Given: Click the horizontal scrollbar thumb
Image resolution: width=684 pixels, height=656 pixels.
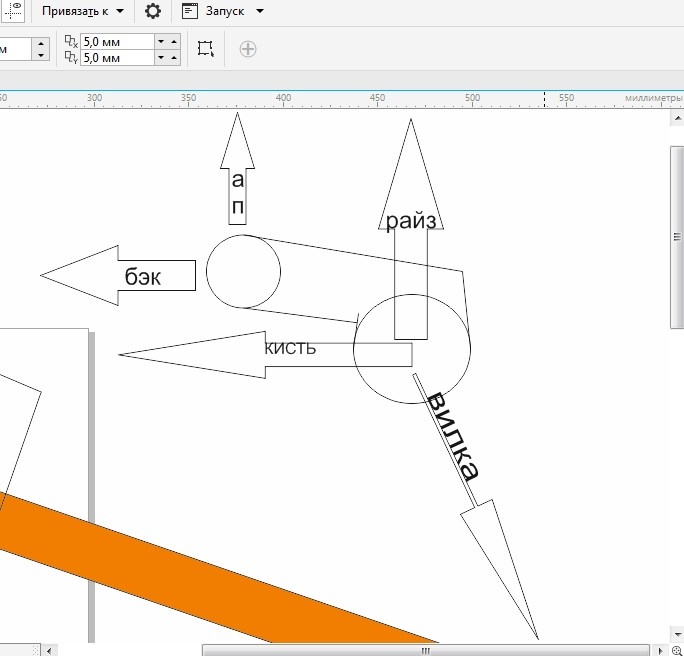Looking at the screenshot, I should [x=425, y=651].
